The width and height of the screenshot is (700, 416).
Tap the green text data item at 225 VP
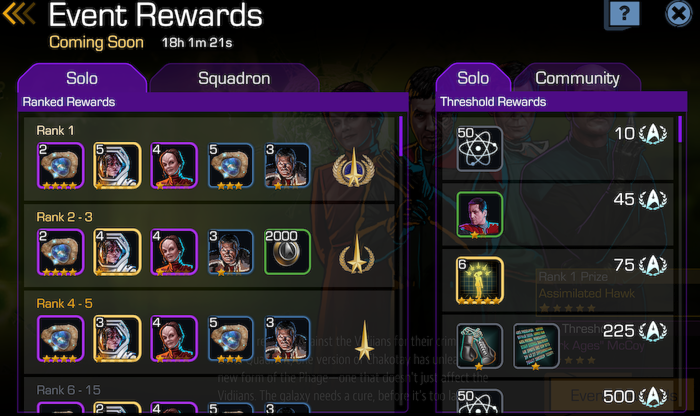tap(536, 346)
